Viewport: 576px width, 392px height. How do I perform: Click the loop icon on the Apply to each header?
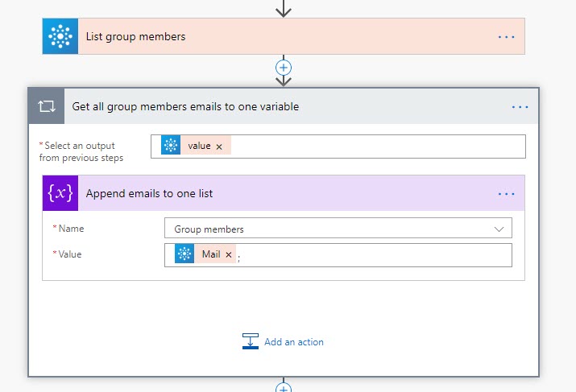click(46, 106)
